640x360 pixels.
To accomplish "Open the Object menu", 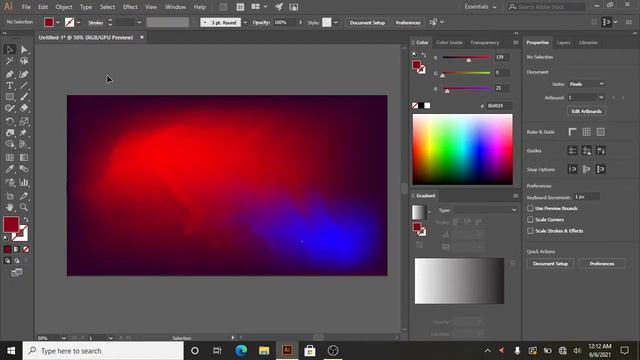I will [64, 7].
